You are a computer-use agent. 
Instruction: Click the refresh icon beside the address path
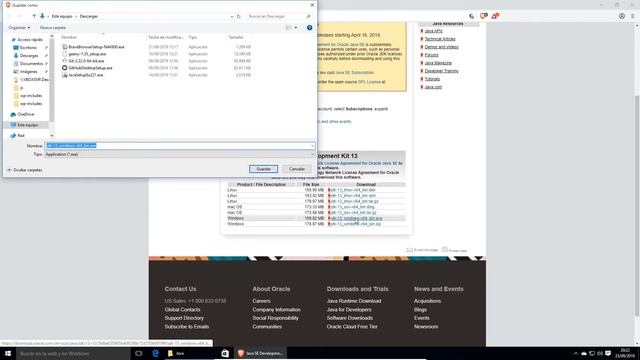click(239, 16)
